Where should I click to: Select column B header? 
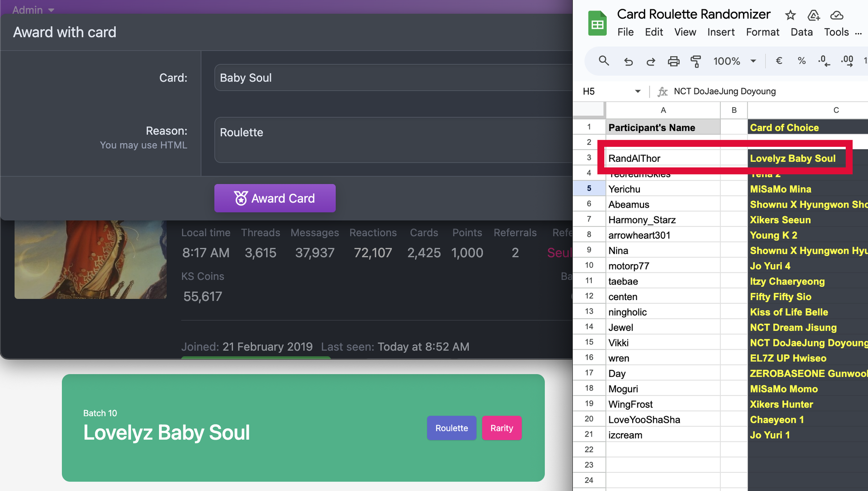tap(734, 110)
